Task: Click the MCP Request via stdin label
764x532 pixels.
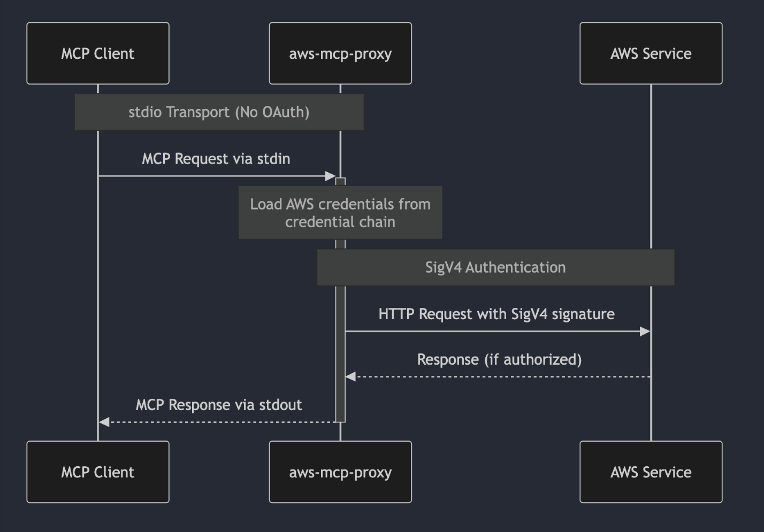Action: coord(216,159)
